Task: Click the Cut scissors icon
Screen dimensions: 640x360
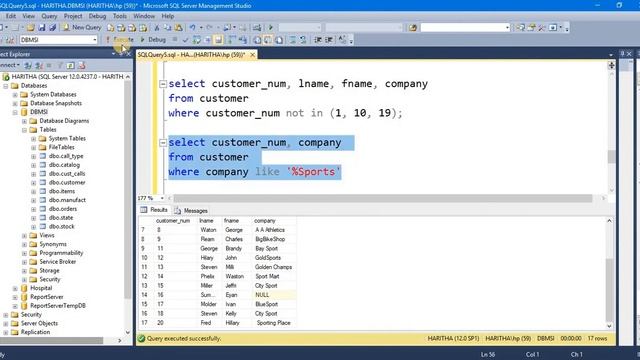Action: click(157, 27)
